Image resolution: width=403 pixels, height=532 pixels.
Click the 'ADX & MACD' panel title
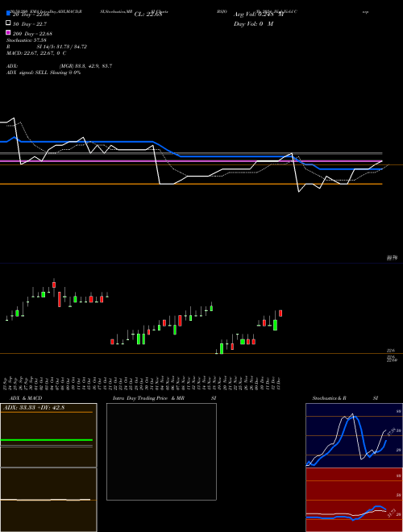(x=26, y=398)
